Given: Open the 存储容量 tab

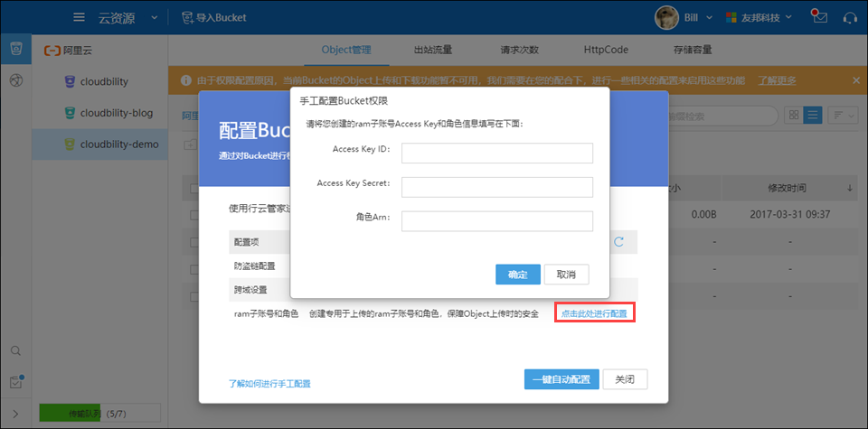Looking at the screenshot, I should point(691,50).
